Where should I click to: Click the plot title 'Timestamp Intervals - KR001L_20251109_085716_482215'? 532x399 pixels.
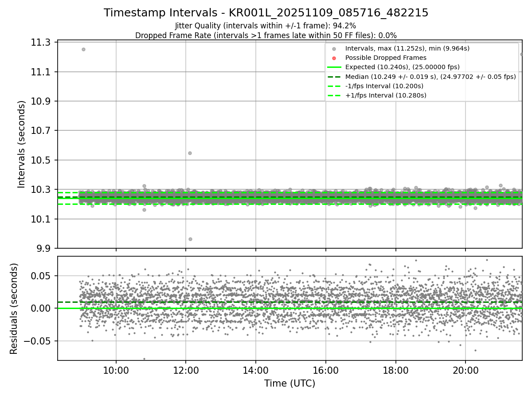click(266, 13)
